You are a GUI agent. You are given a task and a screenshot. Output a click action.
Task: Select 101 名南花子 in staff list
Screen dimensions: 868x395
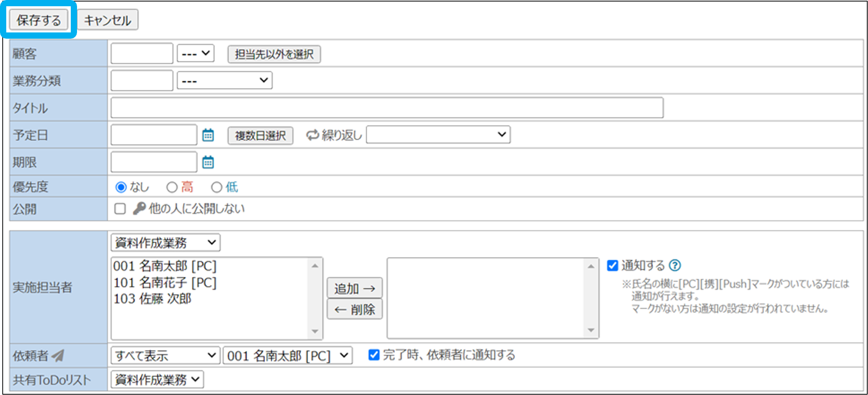[165, 282]
